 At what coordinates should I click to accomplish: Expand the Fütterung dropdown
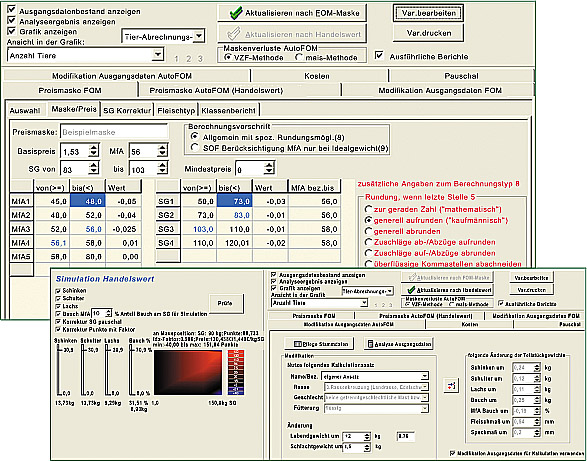click(425, 408)
